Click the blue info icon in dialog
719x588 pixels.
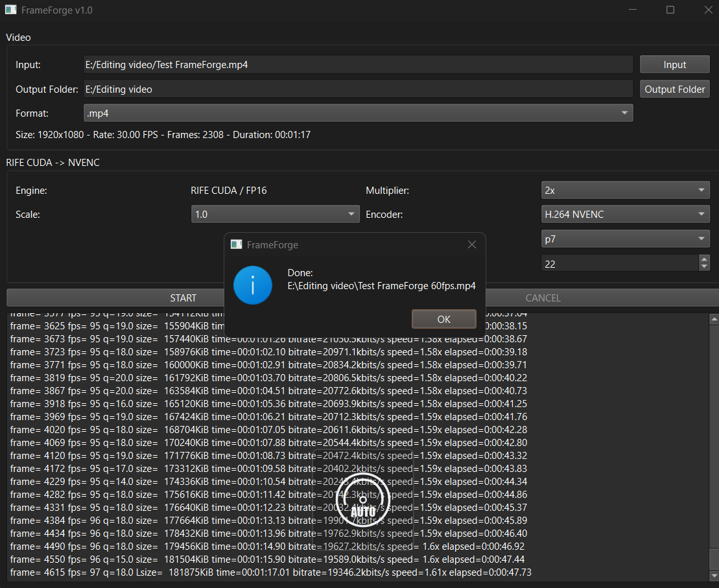pyautogui.click(x=253, y=285)
